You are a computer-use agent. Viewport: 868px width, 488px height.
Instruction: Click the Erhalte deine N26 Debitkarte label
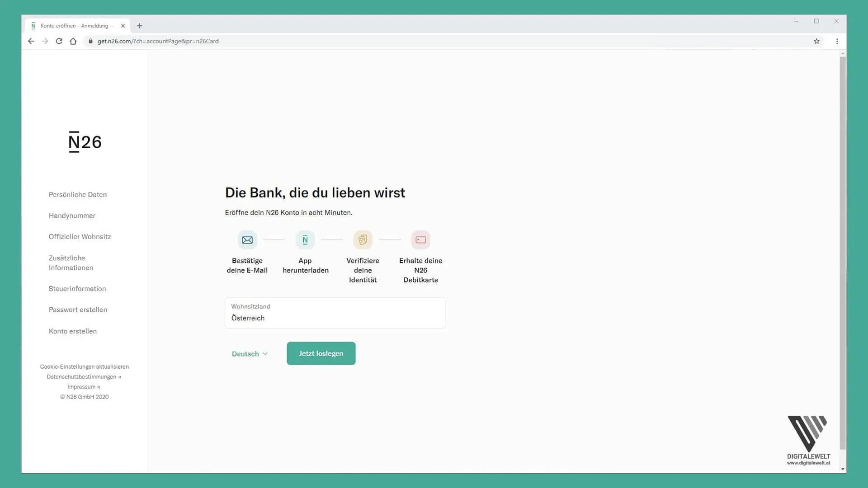[420, 270]
